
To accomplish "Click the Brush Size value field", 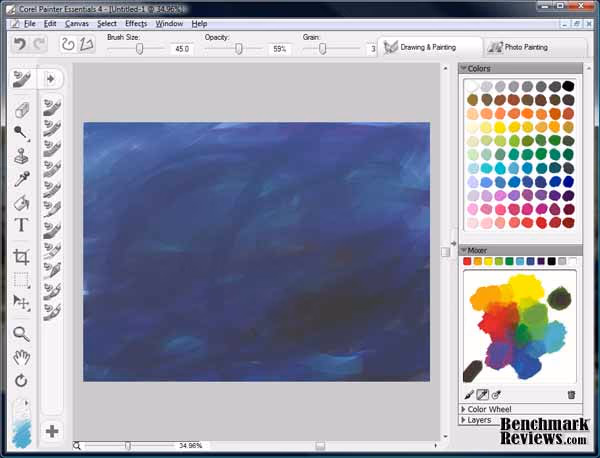I will click(x=182, y=49).
